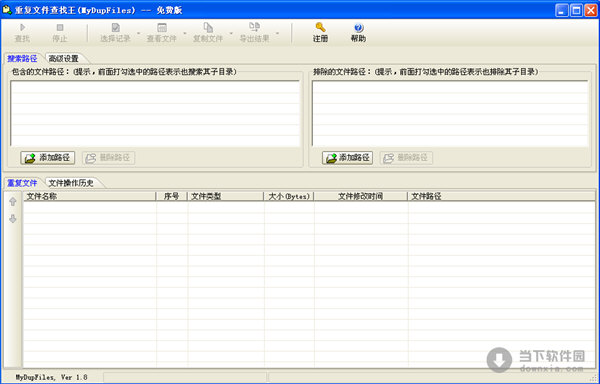Switch to the 高级设置 tab
This screenshot has height=384, width=600.
64,59
